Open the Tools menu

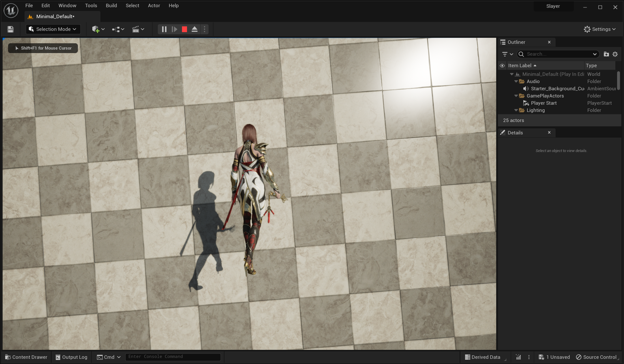point(91,5)
